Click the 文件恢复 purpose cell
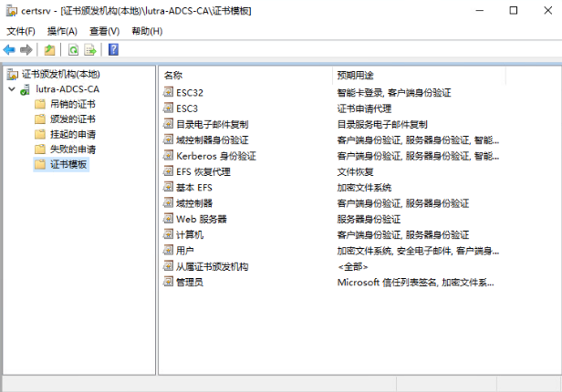 [x=355, y=171]
